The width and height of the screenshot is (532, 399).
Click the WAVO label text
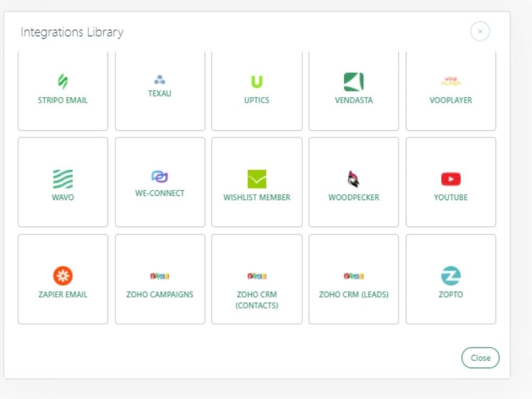[x=63, y=197]
